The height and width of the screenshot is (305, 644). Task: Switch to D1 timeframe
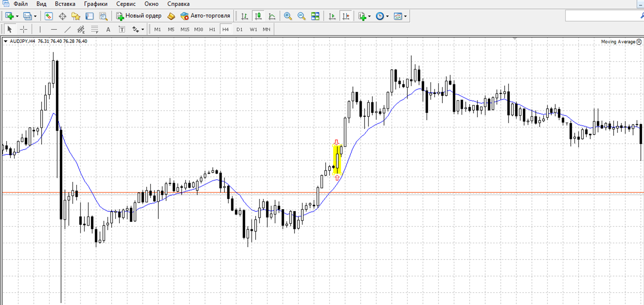pyautogui.click(x=239, y=29)
